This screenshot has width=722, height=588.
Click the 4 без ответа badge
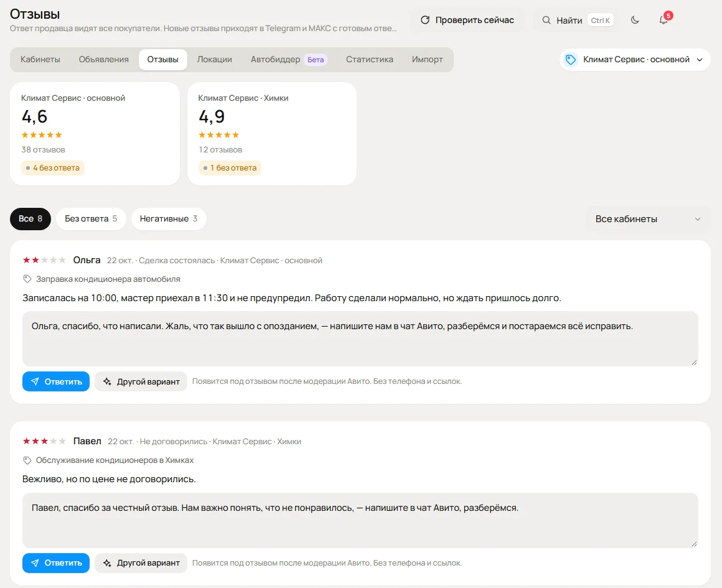[x=52, y=167]
